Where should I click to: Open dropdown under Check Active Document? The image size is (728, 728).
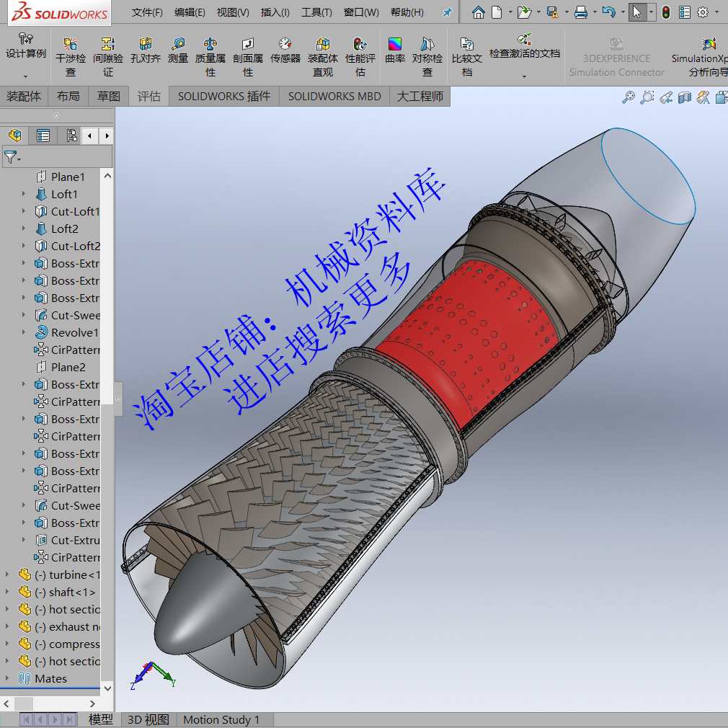[524, 76]
